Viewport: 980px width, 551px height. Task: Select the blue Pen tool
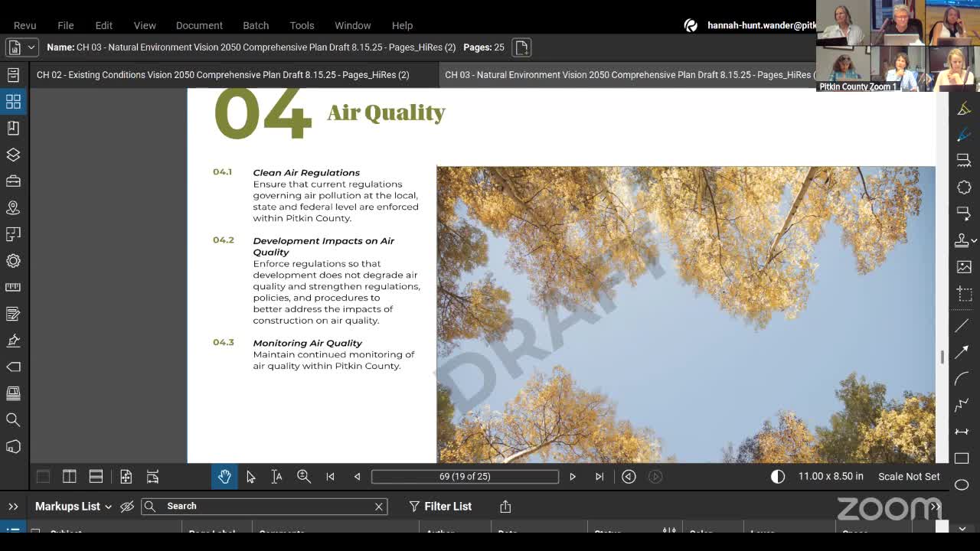pyautogui.click(x=964, y=135)
